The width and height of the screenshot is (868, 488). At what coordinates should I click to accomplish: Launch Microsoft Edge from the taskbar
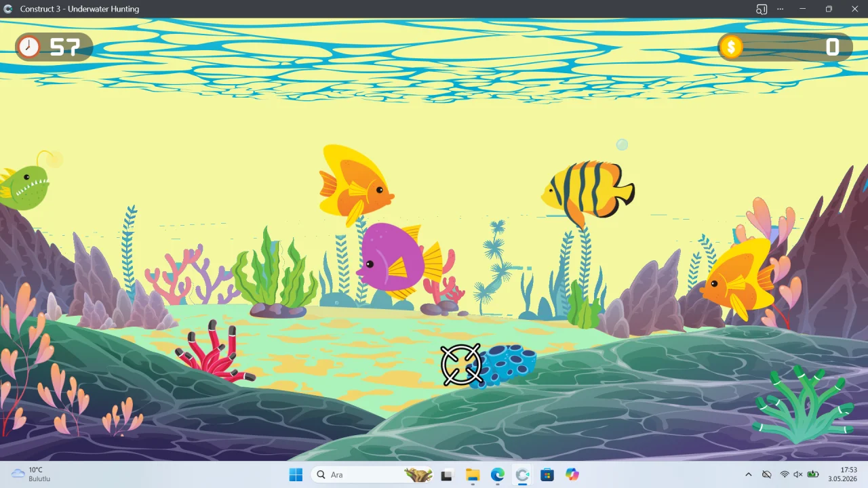[x=498, y=475]
